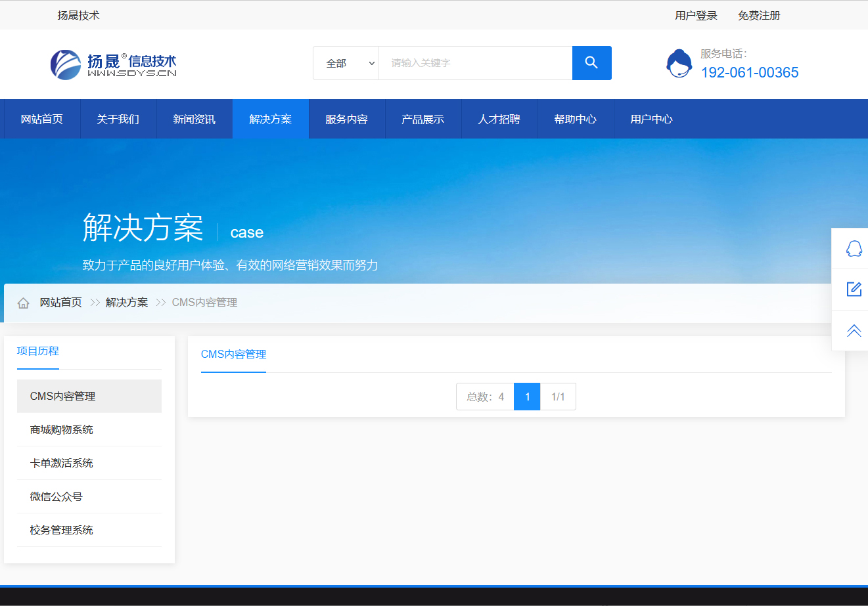Image resolution: width=868 pixels, height=606 pixels.
Task: Open the QQ chat floating icon
Action: point(854,249)
